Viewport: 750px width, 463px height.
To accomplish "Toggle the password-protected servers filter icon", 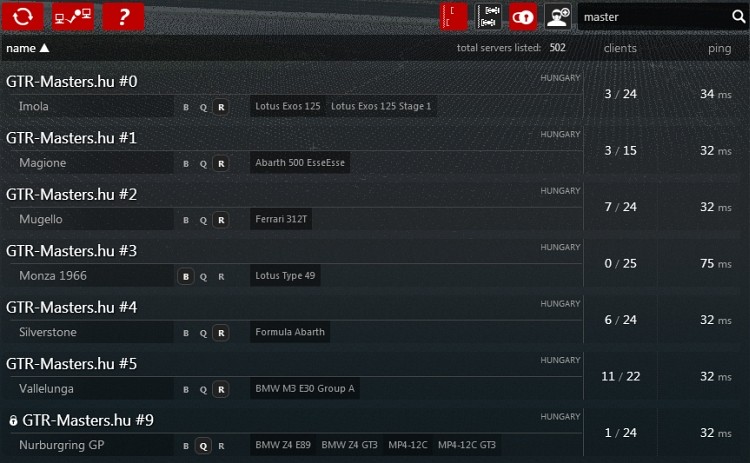I will pyautogui.click(x=523, y=16).
